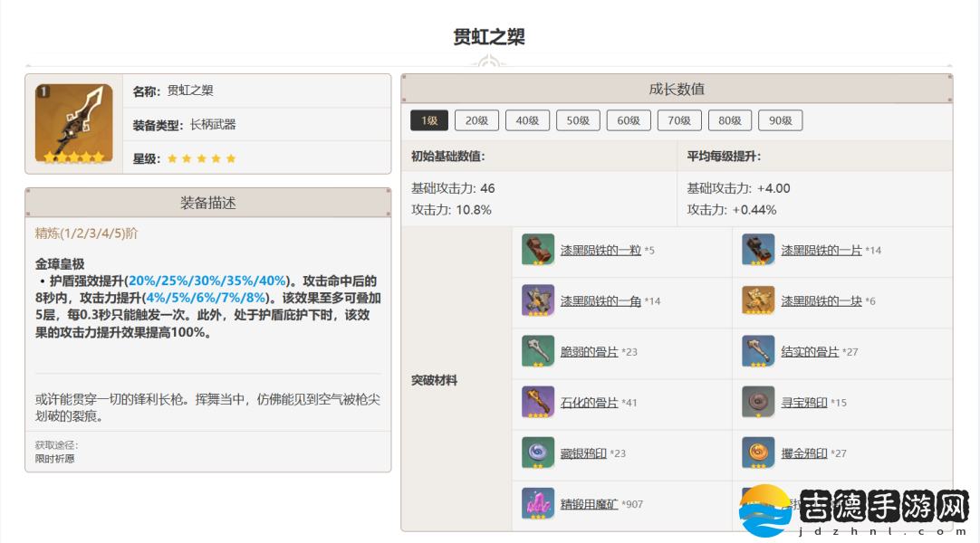Viewport: 980px width, 543px height.
Task: Click the 贯虹之槊 weapon thumbnail image
Action: 74,124
